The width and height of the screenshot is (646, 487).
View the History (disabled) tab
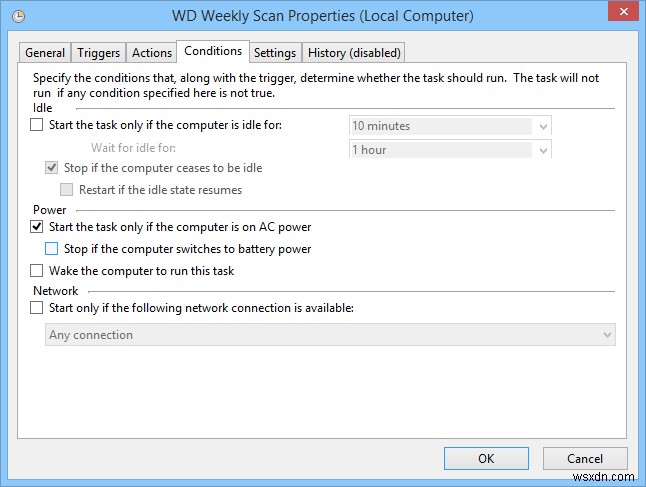click(x=354, y=53)
